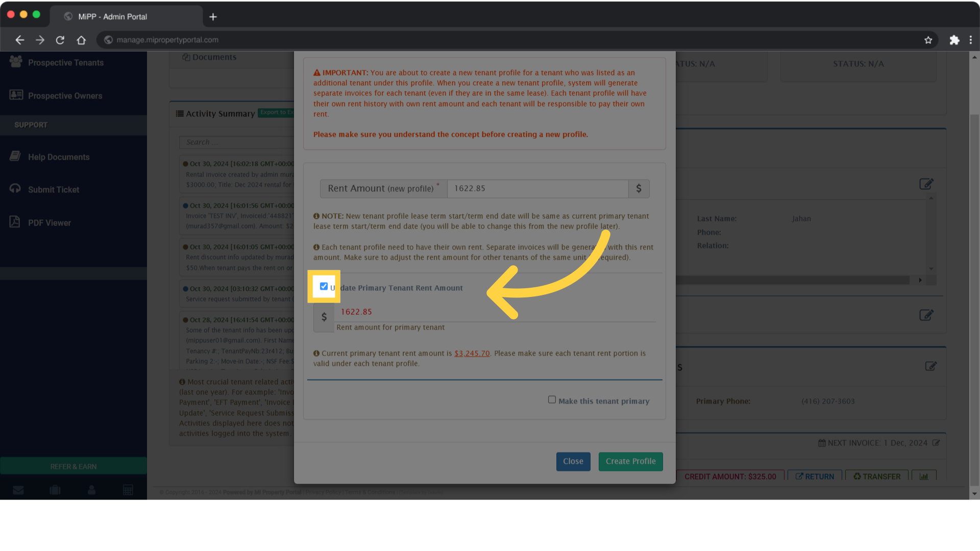Open Help Documents in sidebar
This screenshot has width=980, height=551.
pos(59,157)
